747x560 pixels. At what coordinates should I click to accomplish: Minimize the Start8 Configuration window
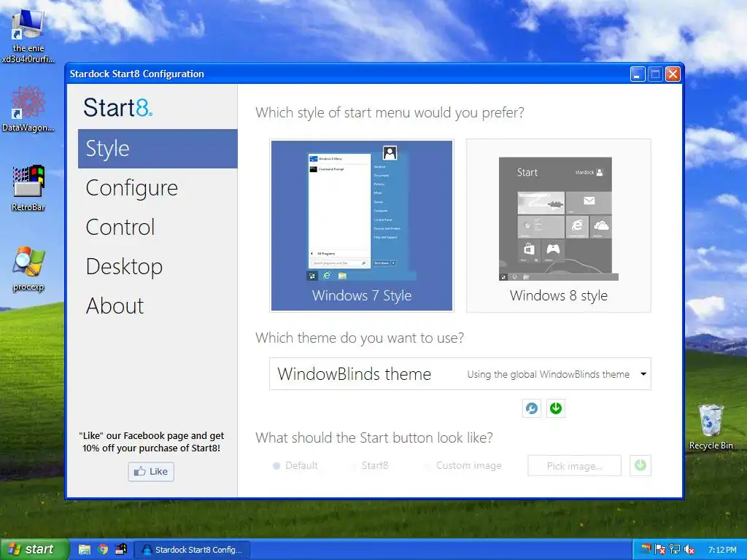(638, 74)
